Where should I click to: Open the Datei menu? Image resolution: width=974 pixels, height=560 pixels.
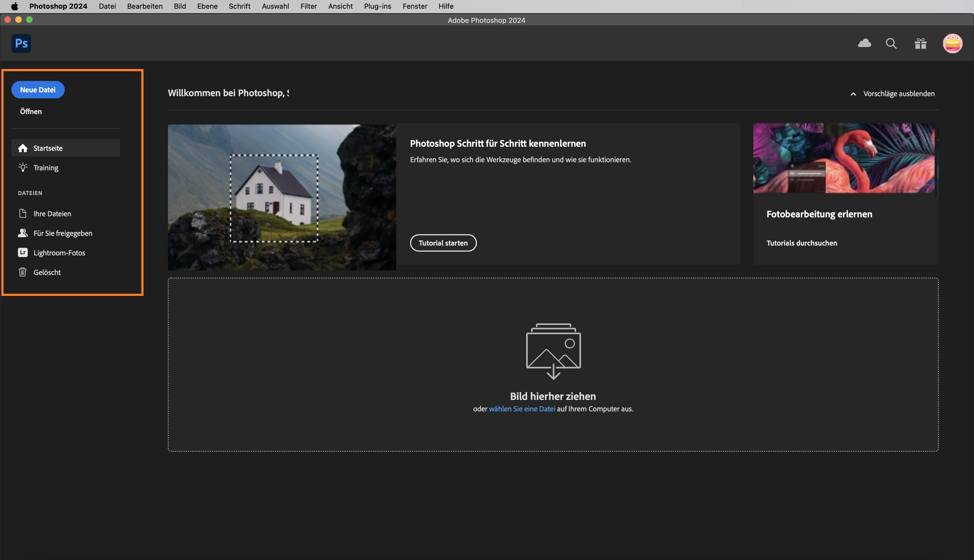107,6
